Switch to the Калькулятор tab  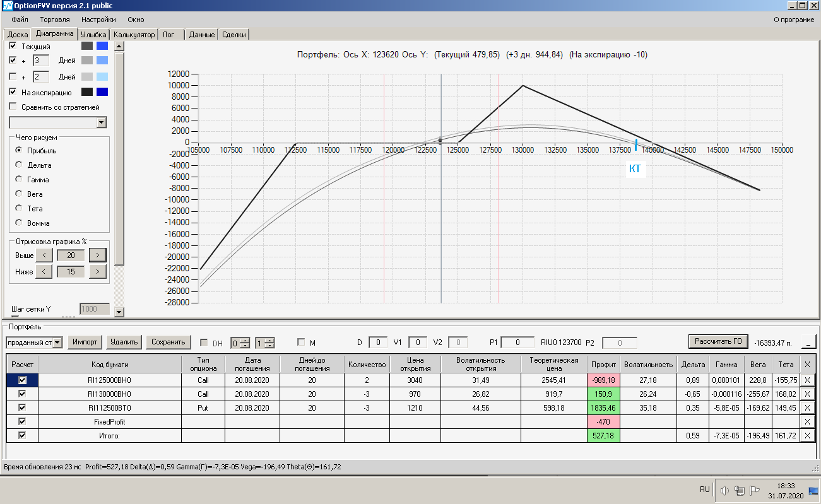(134, 35)
